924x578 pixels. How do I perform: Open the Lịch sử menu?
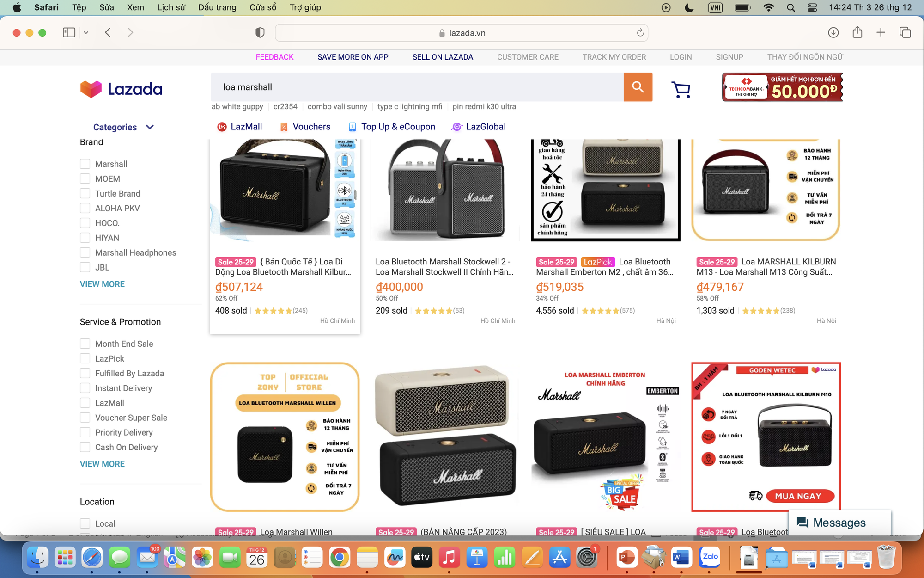pos(171,7)
